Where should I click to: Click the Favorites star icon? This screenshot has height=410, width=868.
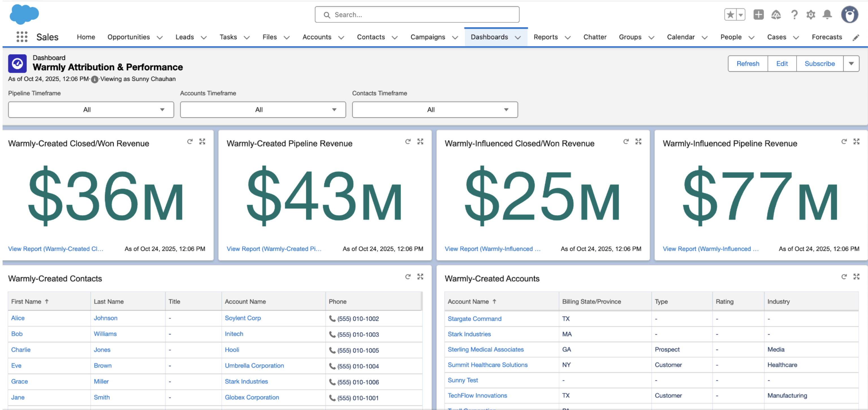click(730, 14)
